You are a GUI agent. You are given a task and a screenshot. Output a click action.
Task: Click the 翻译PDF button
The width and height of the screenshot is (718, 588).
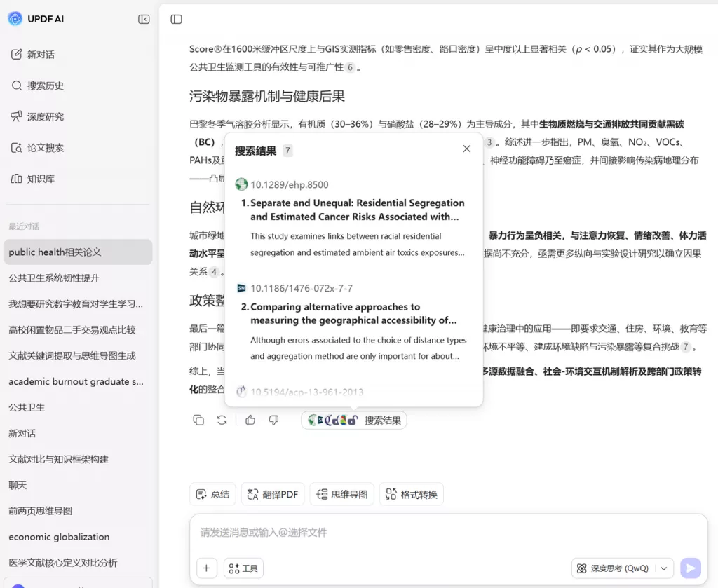click(273, 494)
